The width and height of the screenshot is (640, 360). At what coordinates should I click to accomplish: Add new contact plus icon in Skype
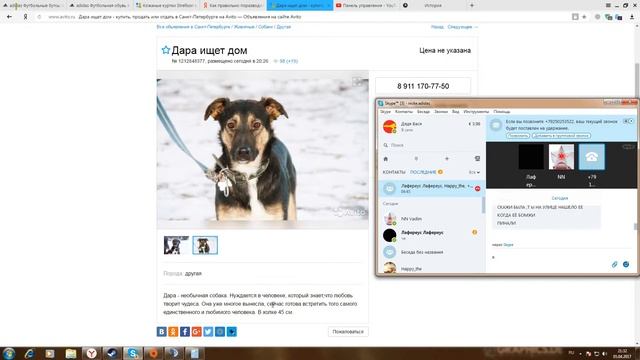[447, 159]
